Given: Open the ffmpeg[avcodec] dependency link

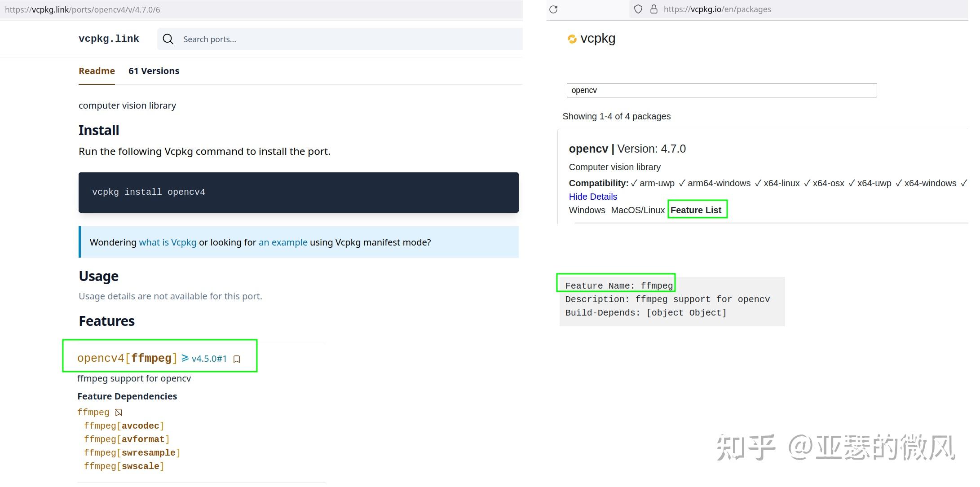Looking at the screenshot, I should coord(124,426).
